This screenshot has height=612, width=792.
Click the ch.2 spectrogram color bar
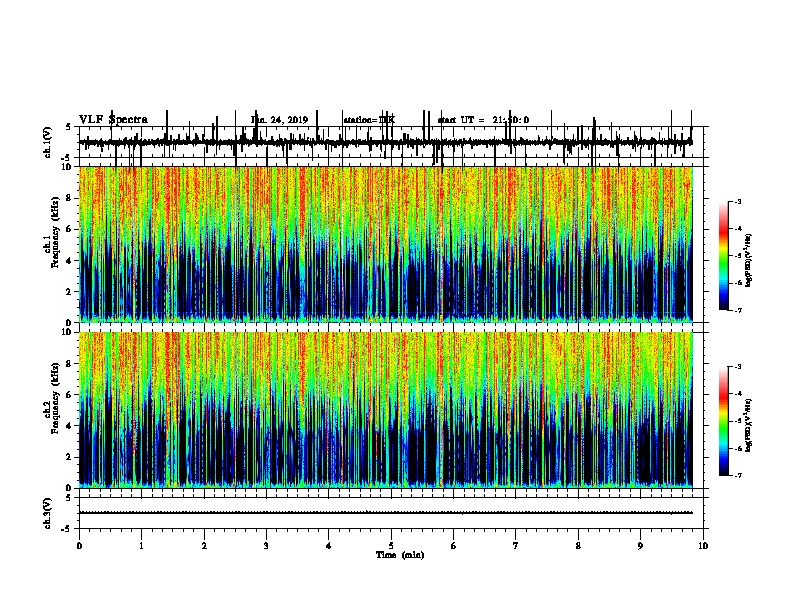coord(723,421)
